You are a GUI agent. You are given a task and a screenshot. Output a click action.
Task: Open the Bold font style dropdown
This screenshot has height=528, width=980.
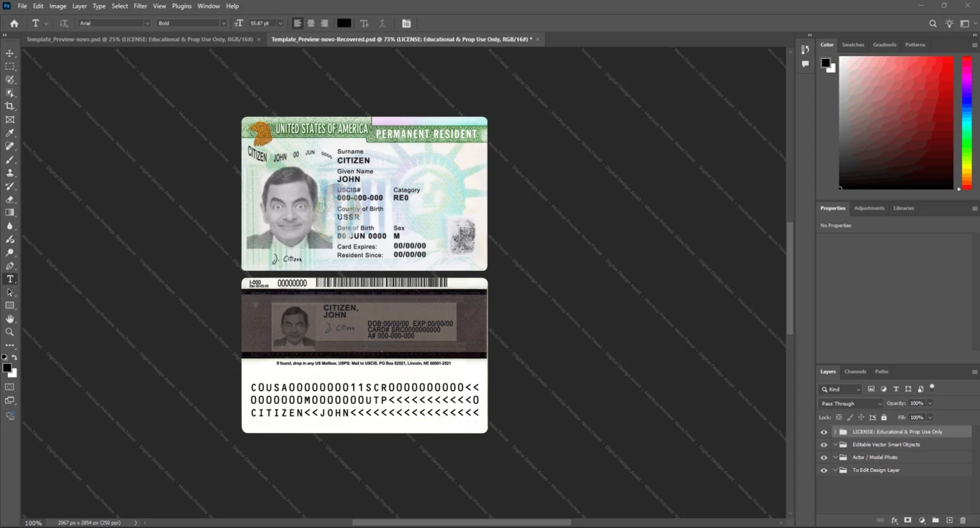coord(192,23)
